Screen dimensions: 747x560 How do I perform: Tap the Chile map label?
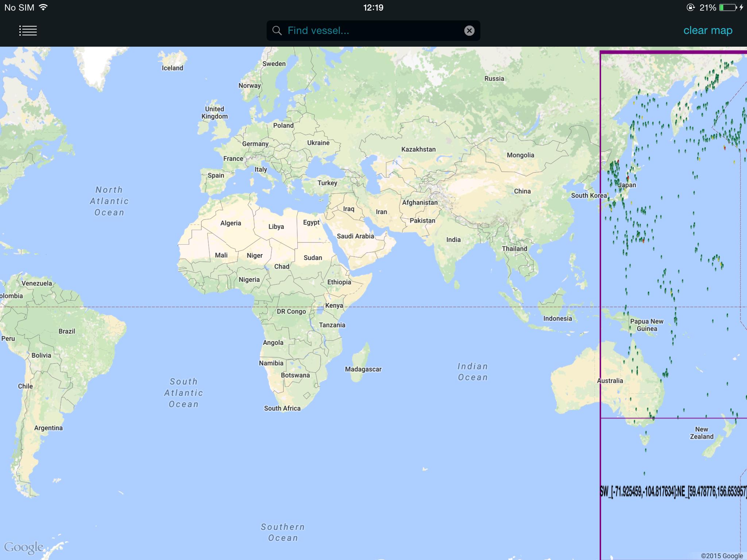pyautogui.click(x=25, y=386)
